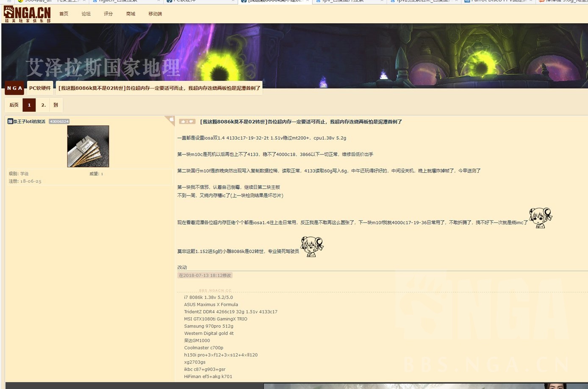Click the 级别: 学徒 user level text
588x389 pixels.
click(19, 174)
